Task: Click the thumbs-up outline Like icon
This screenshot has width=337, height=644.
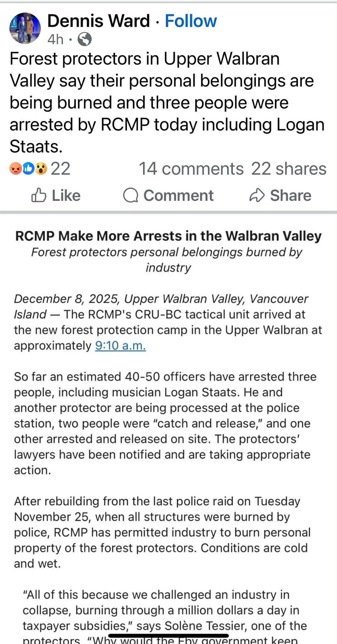Action: click(39, 195)
